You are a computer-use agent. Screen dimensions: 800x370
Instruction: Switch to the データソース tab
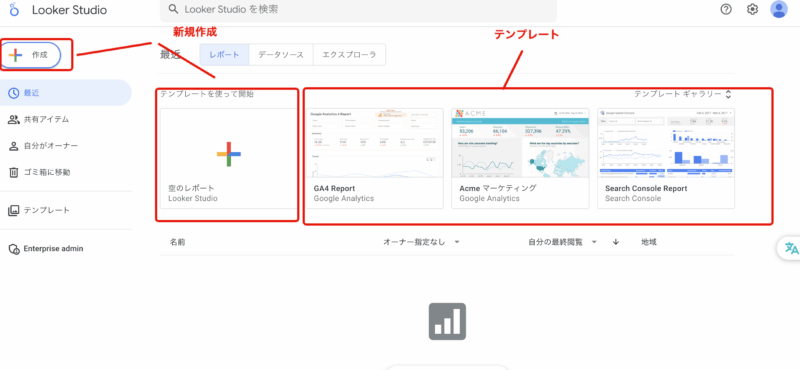point(281,55)
